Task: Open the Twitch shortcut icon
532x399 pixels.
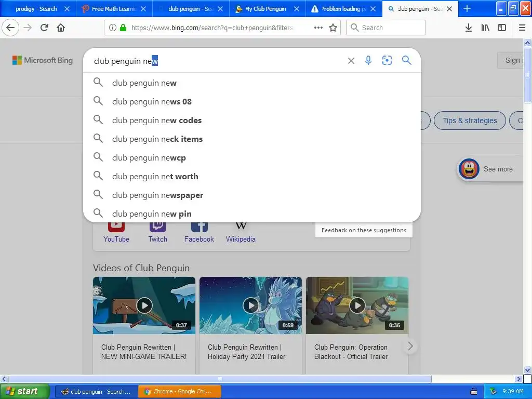Action: 158,227
